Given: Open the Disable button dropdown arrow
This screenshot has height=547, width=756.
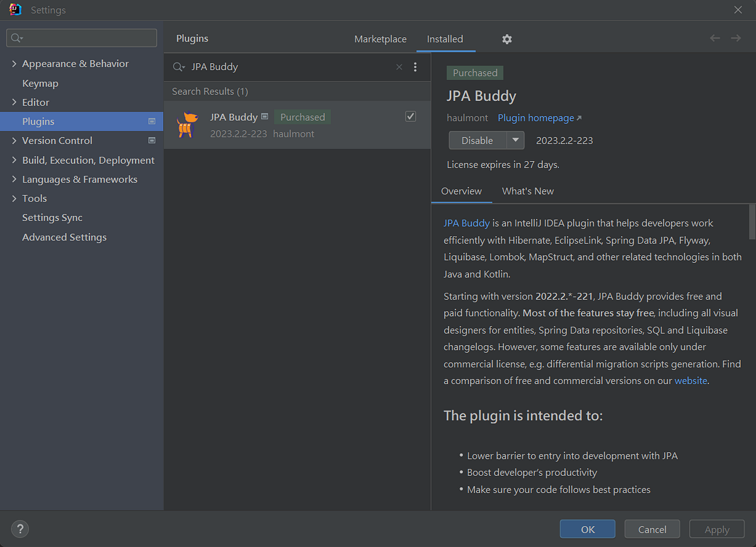Looking at the screenshot, I should (x=515, y=140).
